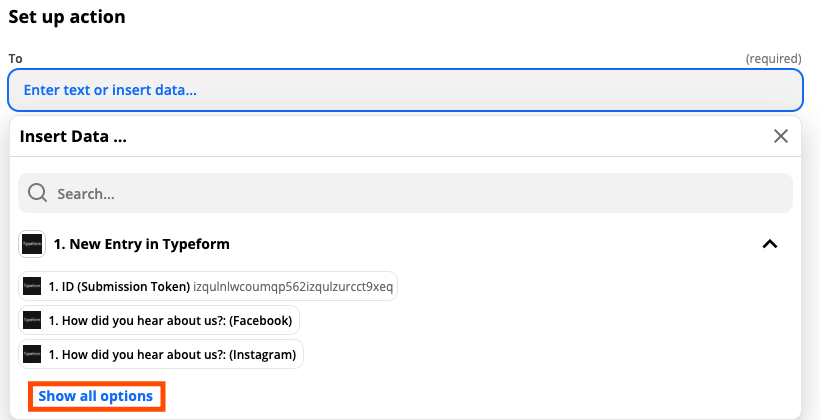The image size is (820, 420).
Task: Click the '(required)' indicator text
Action: 773,59
